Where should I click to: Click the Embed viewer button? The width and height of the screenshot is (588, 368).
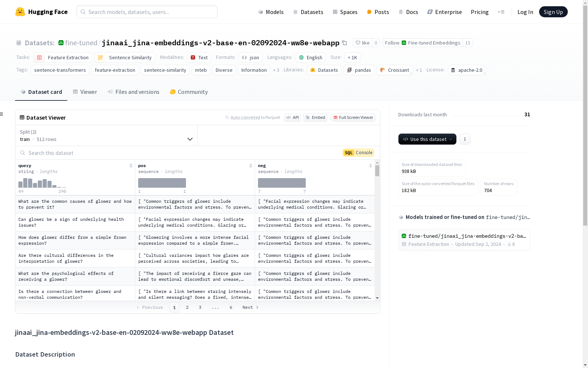click(x=315, y=117)
